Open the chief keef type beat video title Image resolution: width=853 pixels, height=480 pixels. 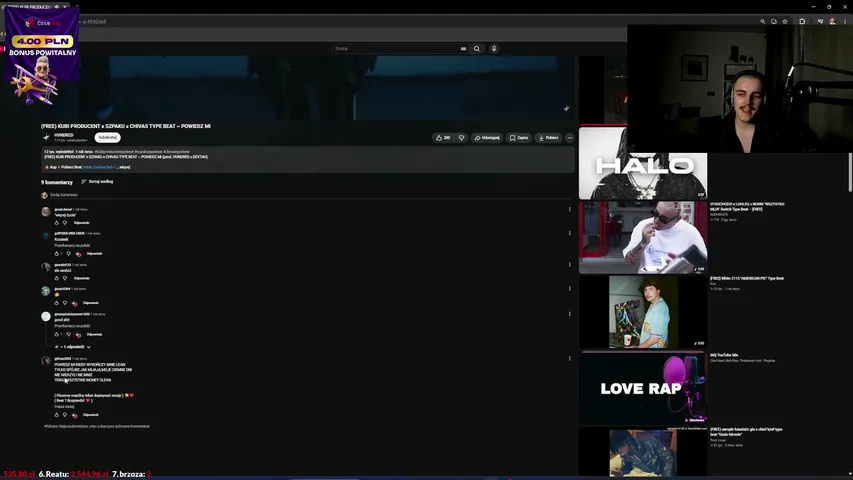click(746, 432)
